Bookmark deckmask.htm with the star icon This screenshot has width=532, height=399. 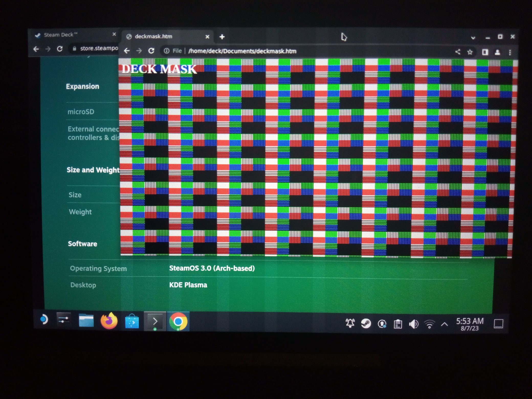(470, 52)
